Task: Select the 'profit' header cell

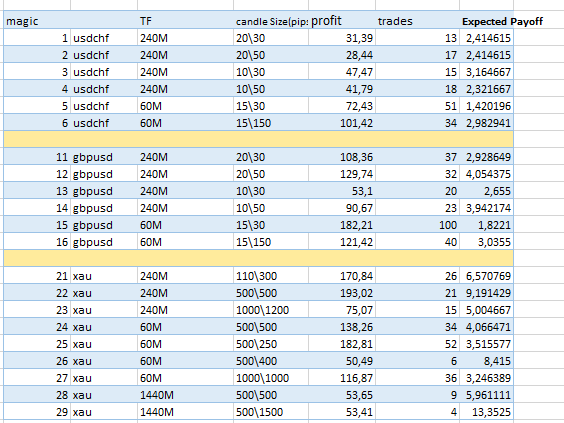Action: pos(342,21)
